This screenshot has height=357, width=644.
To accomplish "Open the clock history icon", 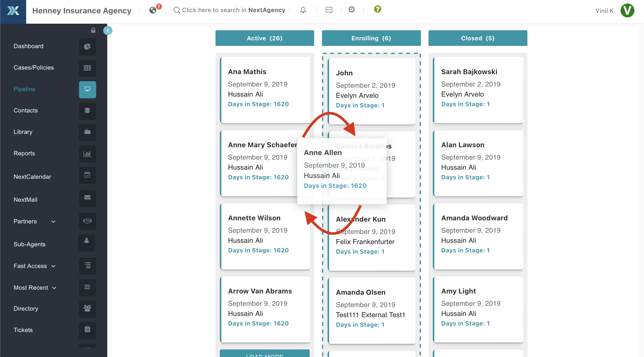I will coord(352,10).
